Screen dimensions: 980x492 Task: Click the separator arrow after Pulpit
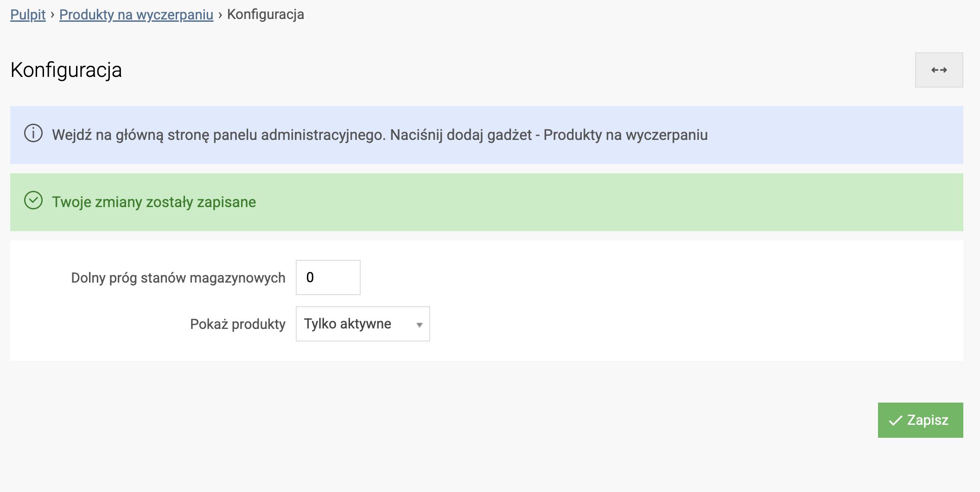(52, 15)
